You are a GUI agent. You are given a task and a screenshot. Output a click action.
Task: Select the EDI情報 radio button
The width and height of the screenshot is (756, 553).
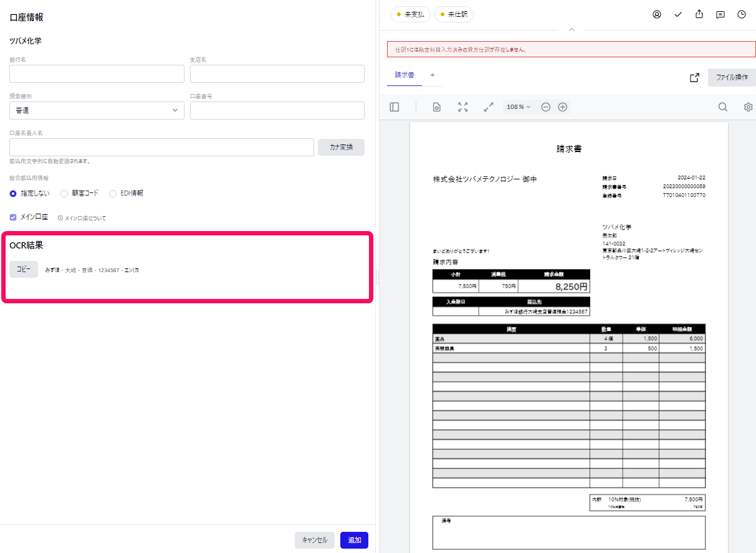point(113,194)
